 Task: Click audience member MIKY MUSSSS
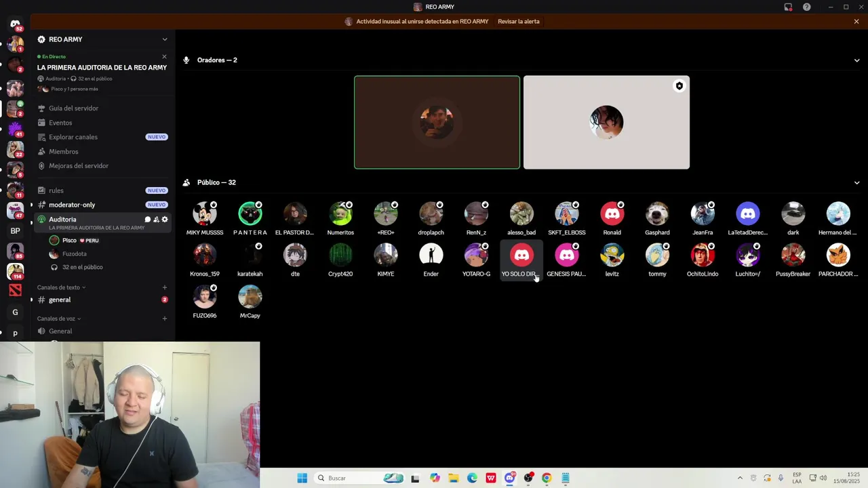[205, 219]
